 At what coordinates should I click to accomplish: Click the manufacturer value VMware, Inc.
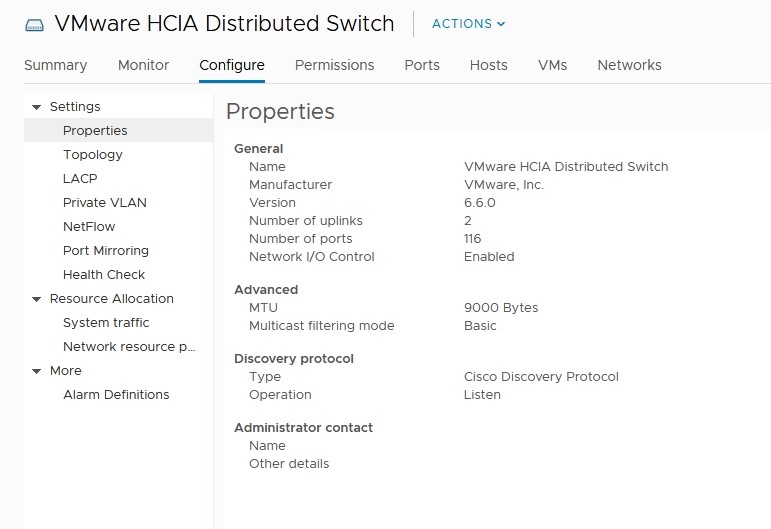(504, 185)
